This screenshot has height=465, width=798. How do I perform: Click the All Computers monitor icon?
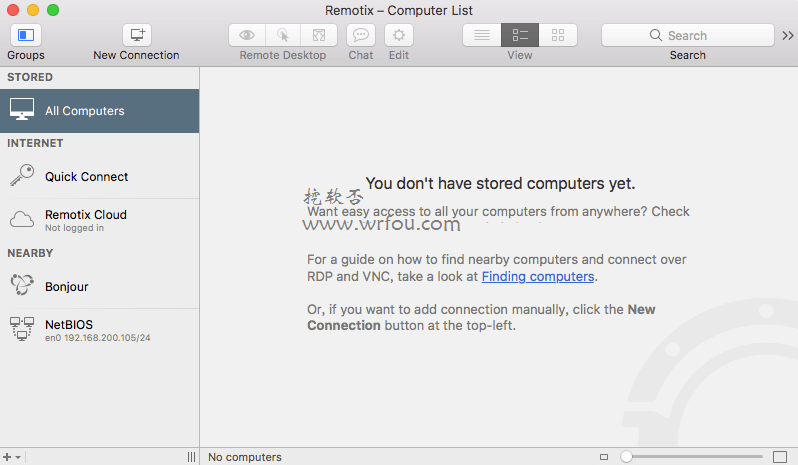pyautogui.click(x=22, y=109)
